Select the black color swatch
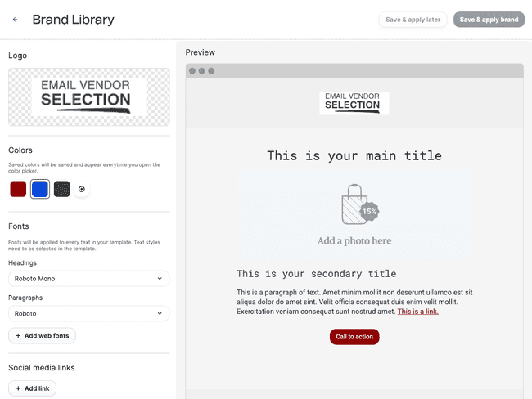Viewport: 532px width, 399px height. click(x=61, y=189)
